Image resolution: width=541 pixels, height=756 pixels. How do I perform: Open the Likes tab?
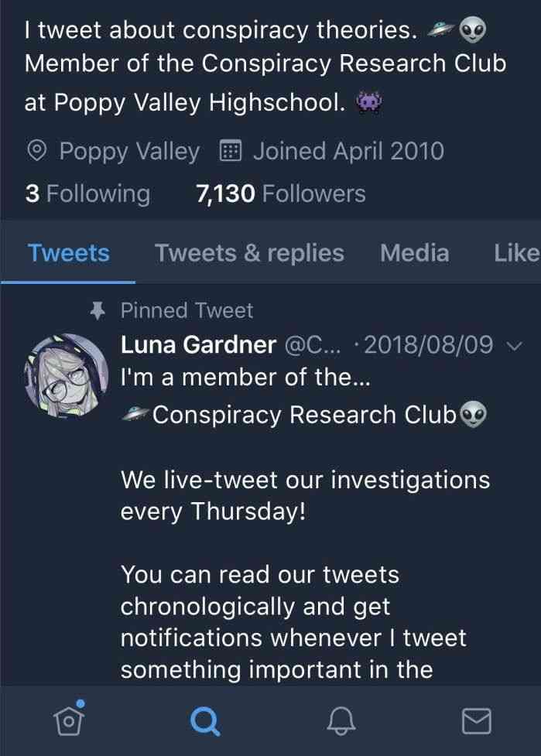(x=515, y=253)
